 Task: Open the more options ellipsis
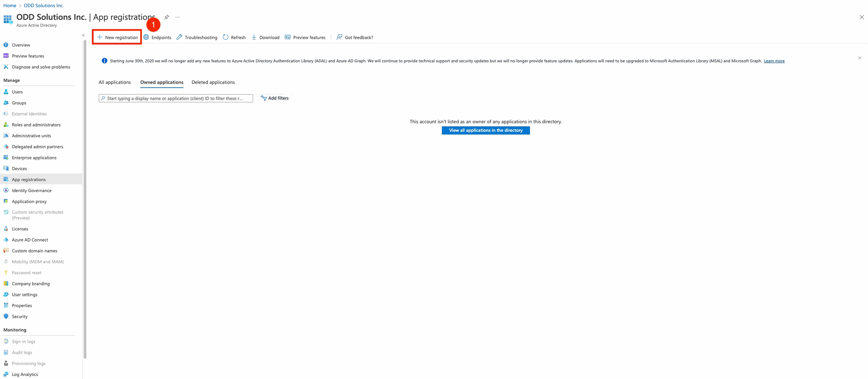click(x=178, y=17)
